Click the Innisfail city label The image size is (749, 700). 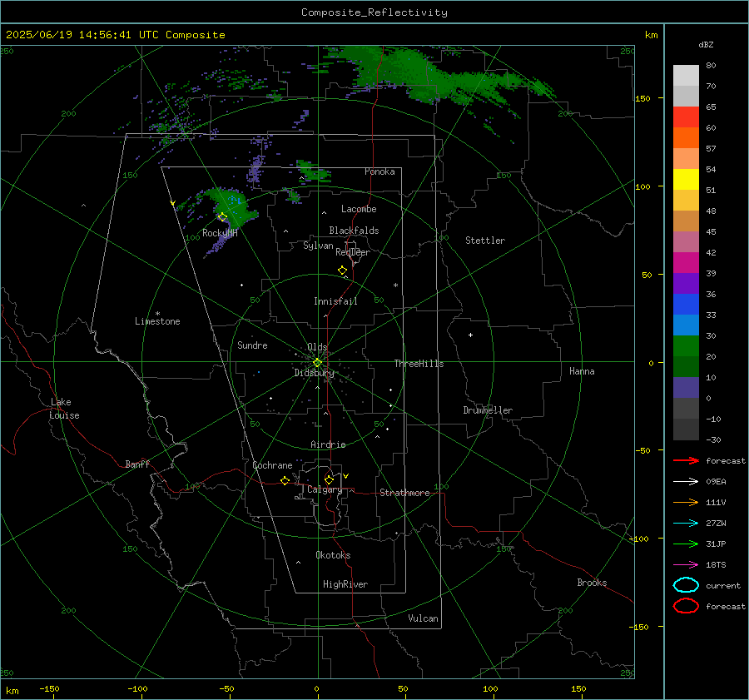click(x=335, y=301)
